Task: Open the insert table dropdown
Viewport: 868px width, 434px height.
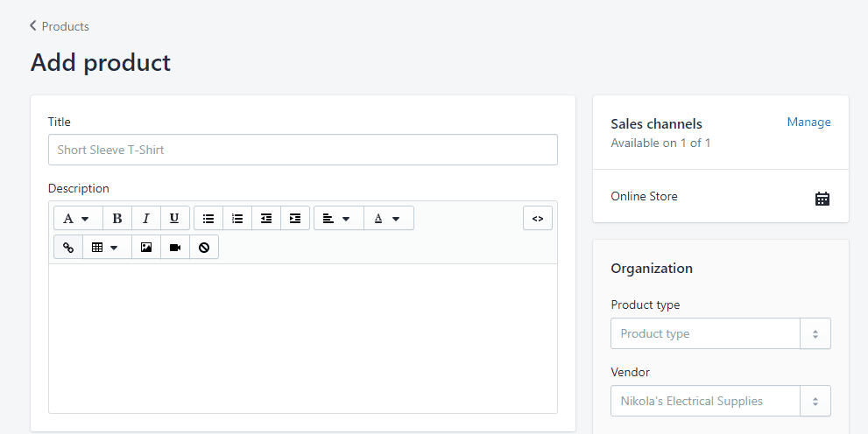Action: click(x=107, y=247)
